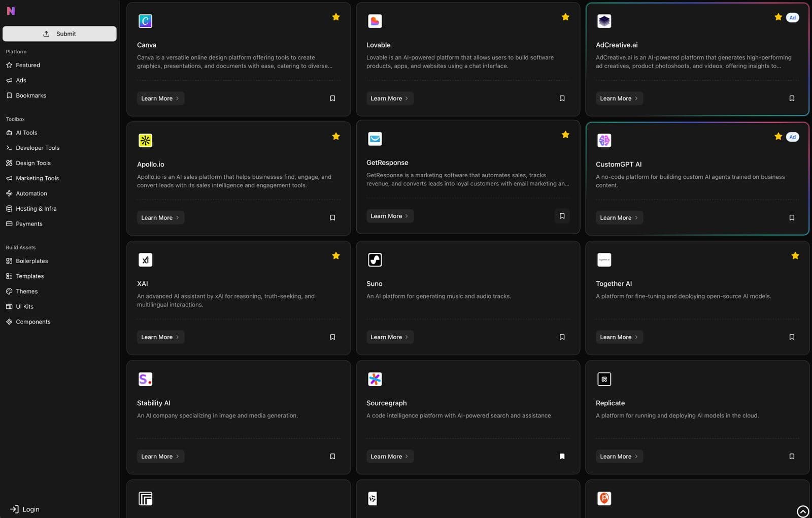Switch to the Bookmarks section
The height and width of the screenshot is (518, 812).
(x=30, y=95)
